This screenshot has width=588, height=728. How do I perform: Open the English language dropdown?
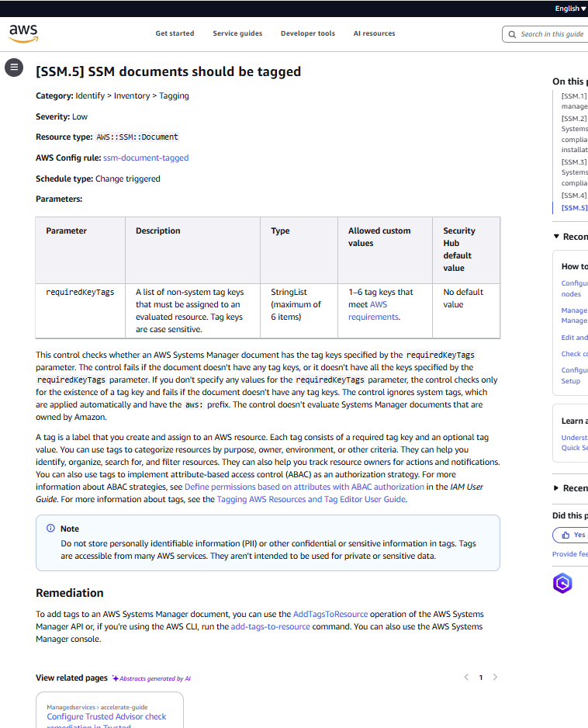click(570, 9)
